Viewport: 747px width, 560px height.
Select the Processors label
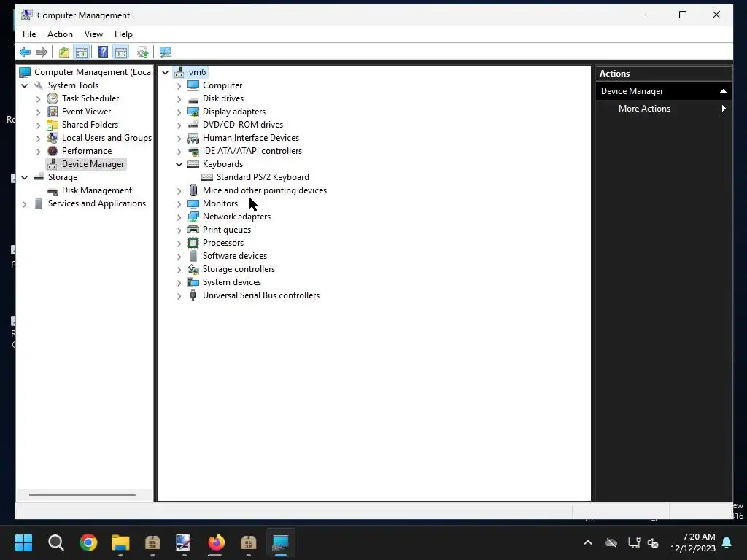click(x=223, y=243)
